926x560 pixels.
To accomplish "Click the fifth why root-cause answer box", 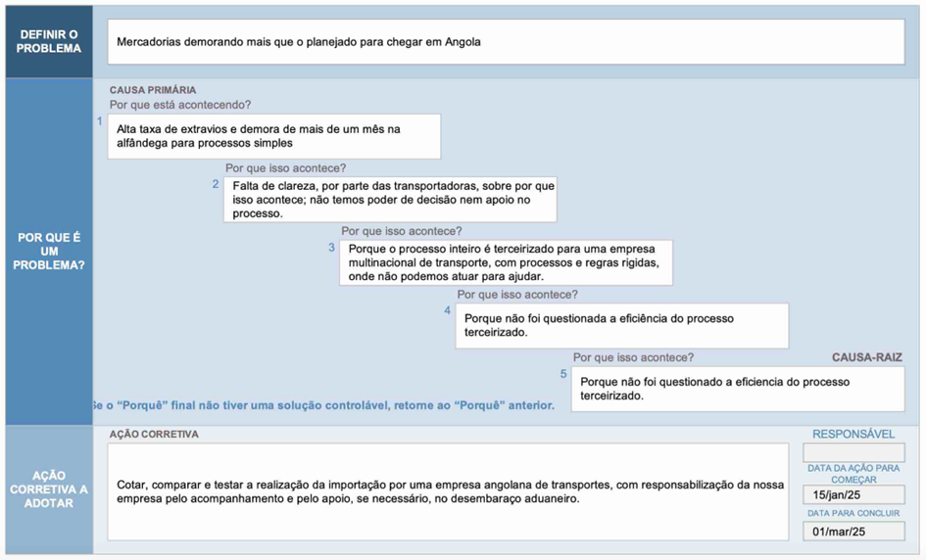I will click(x=737, y=389).
